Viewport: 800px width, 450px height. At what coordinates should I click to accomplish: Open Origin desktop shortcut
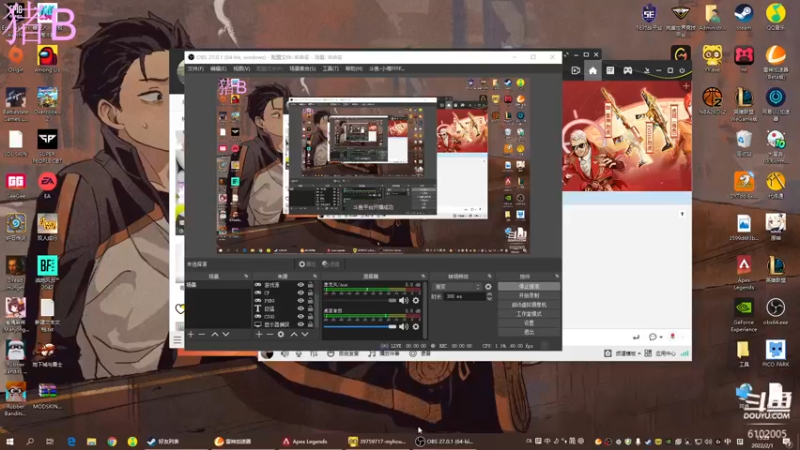tap(15, 59)
